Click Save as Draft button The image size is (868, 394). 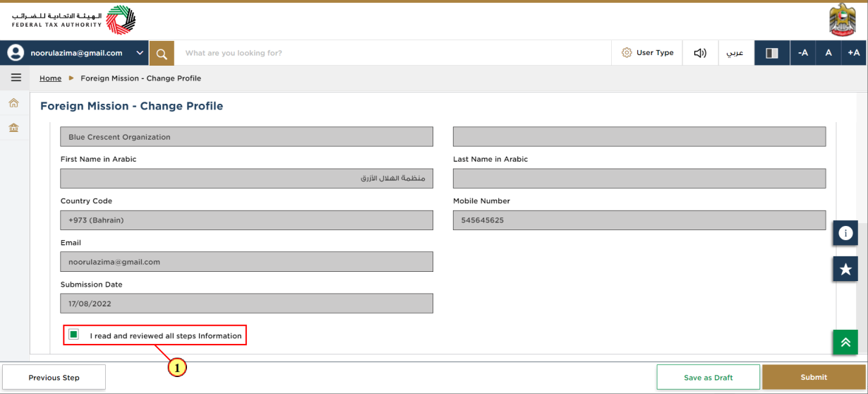point(708,377)
